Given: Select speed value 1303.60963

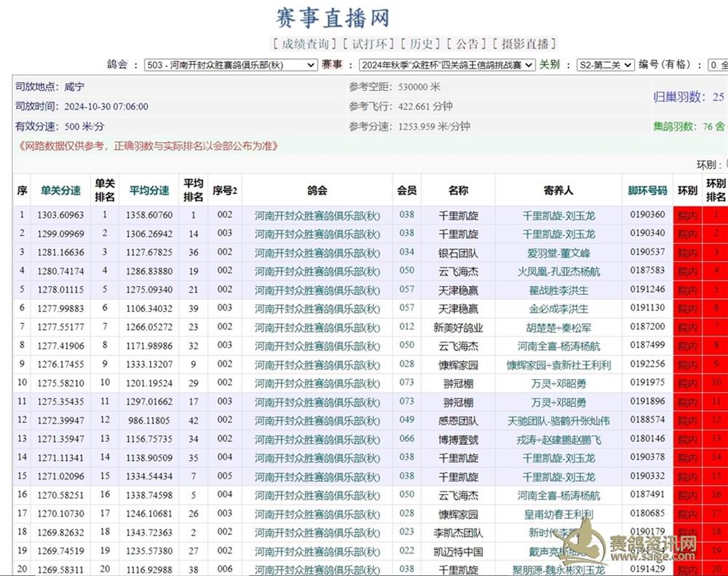Looking at the screenshot, I should click(61, 215).
